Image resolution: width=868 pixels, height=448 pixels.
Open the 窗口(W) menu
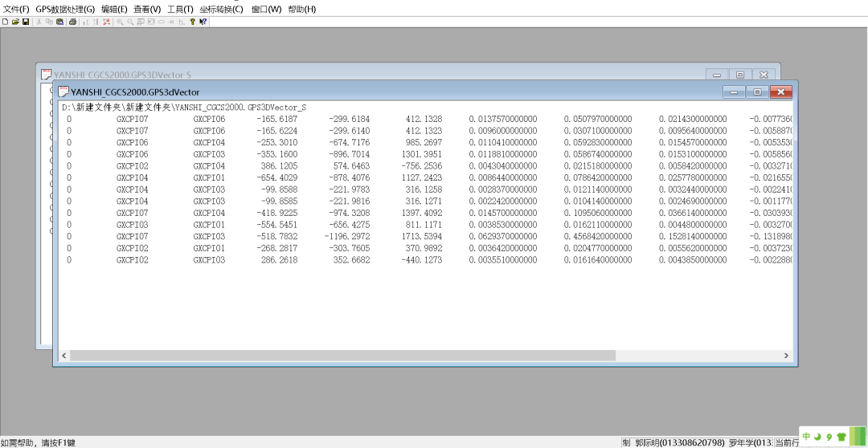tap(266, 9)
